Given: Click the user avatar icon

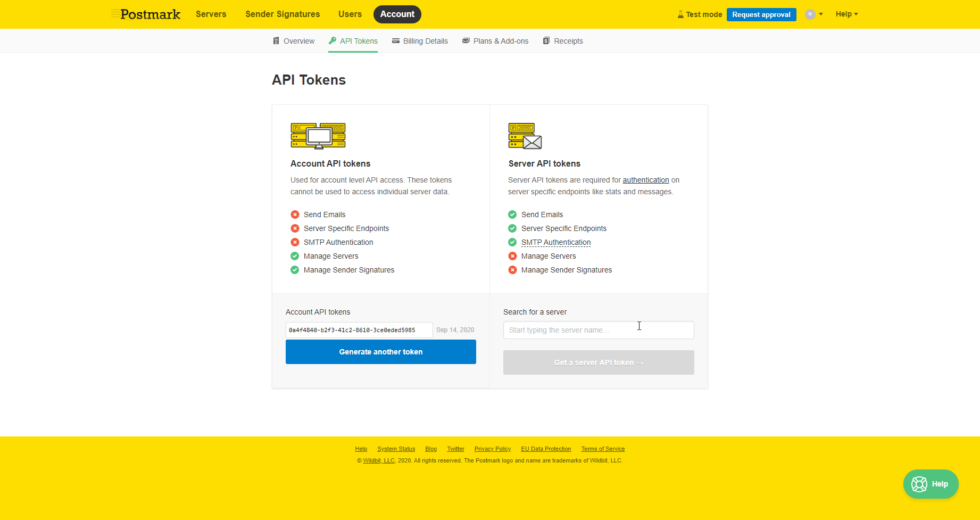Looking at the screenshot, I should [810, 14].
